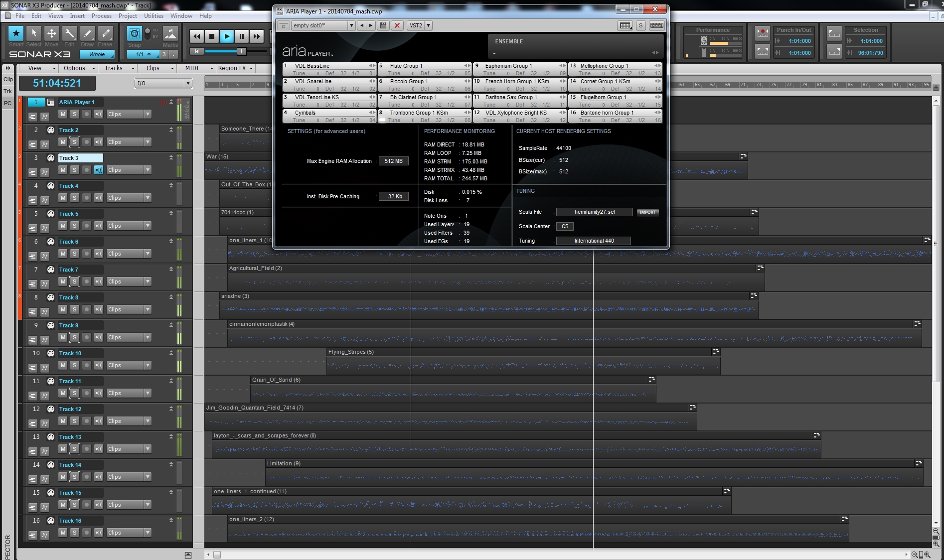Solo Track 2
Screen dimensions: 944x560
point(74,142)
